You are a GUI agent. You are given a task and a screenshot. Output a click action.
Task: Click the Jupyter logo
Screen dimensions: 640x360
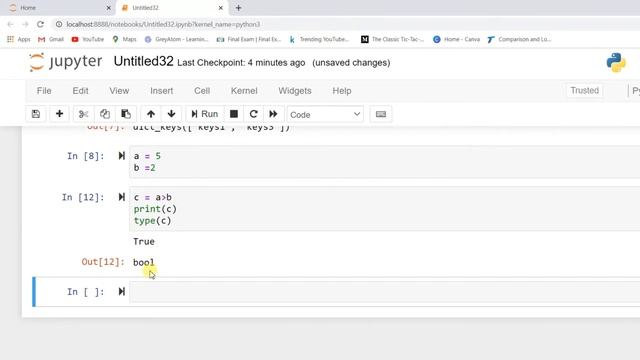point(66,62)
